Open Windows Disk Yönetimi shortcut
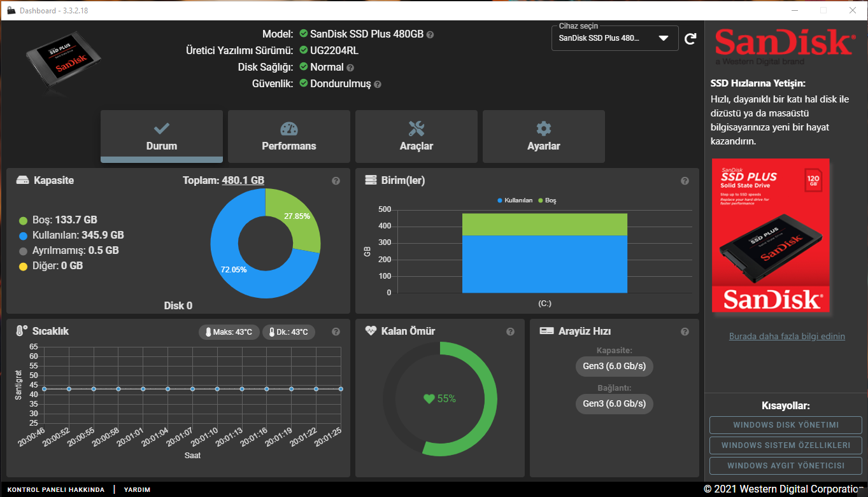Screen dimensions: 868x497 [786, 425]
